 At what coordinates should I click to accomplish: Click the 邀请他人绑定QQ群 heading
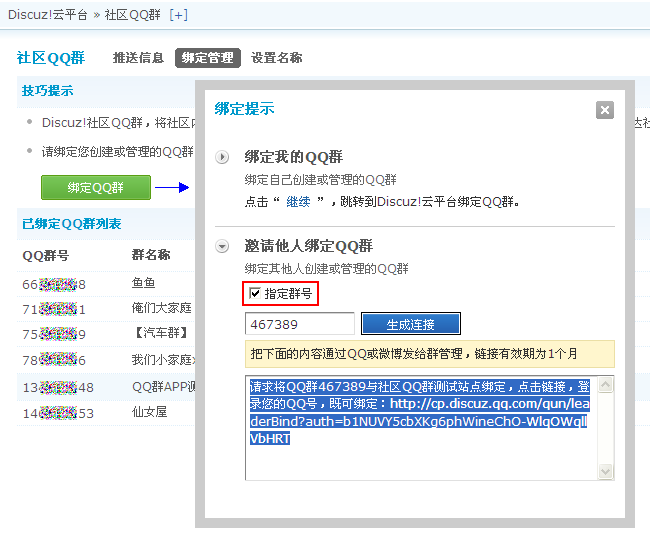click(308, 246)
